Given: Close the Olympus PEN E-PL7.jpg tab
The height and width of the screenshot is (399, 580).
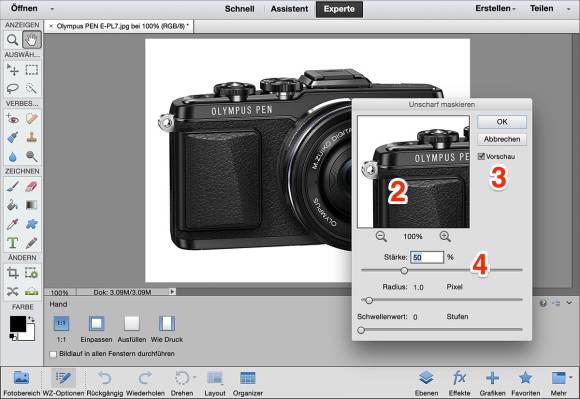Looking at the screenshot, I should point(51,26).
